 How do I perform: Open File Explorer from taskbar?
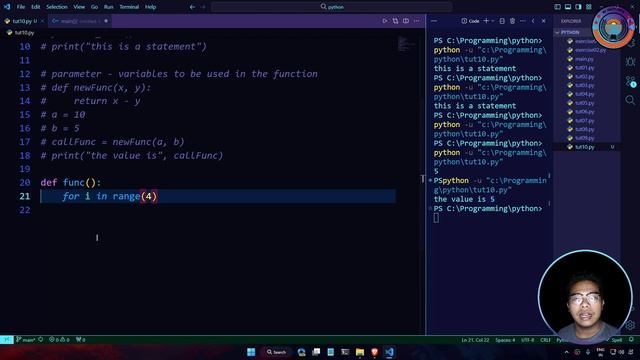pyautogui.click(x=360, y=352)
